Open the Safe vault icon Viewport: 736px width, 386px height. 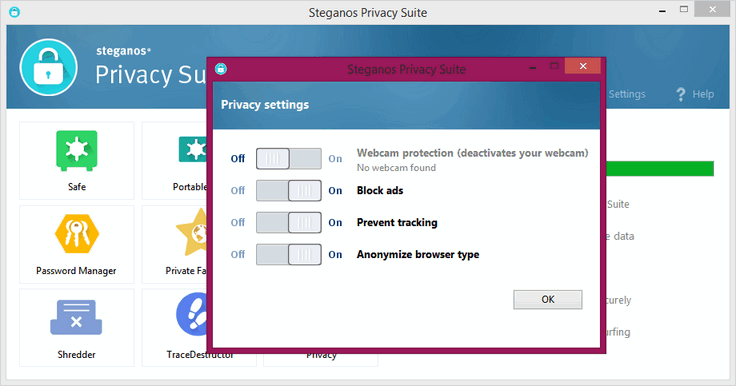77,150
